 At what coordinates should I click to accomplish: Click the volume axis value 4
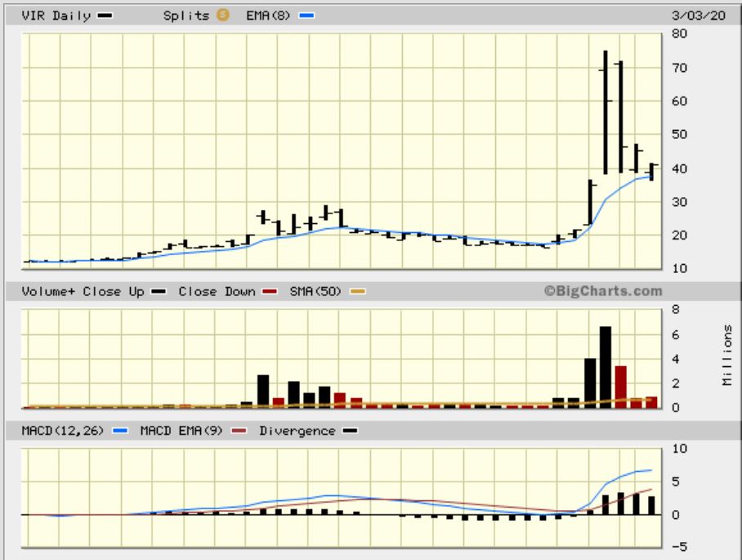coord(676,359)
